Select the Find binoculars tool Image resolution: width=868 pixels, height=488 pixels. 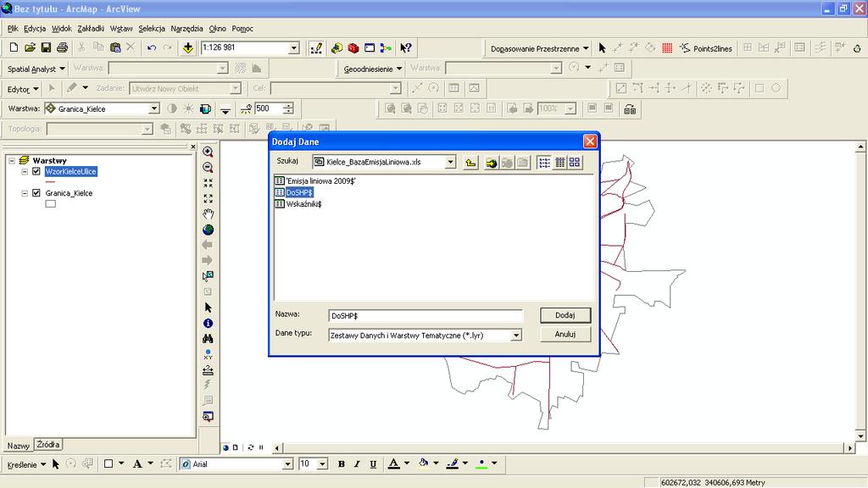pyautogui.click(x=209, y=339)
